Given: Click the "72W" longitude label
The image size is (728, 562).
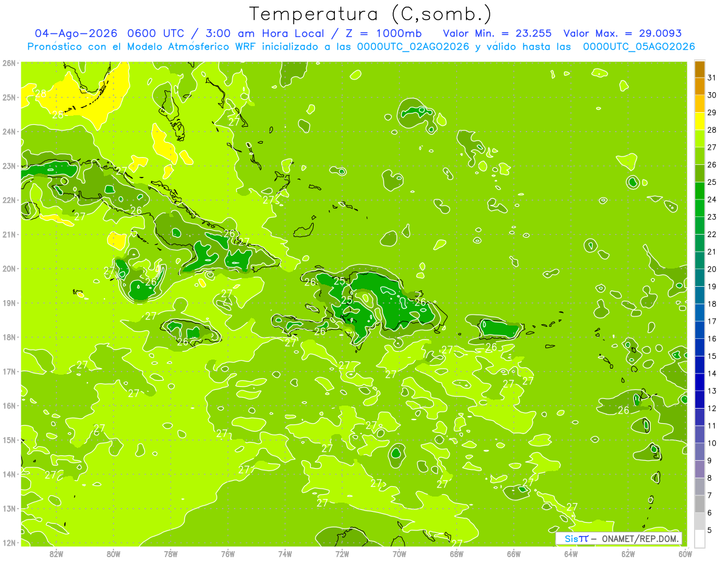Looking at the screenshot, I should click(x=342, y=554).
